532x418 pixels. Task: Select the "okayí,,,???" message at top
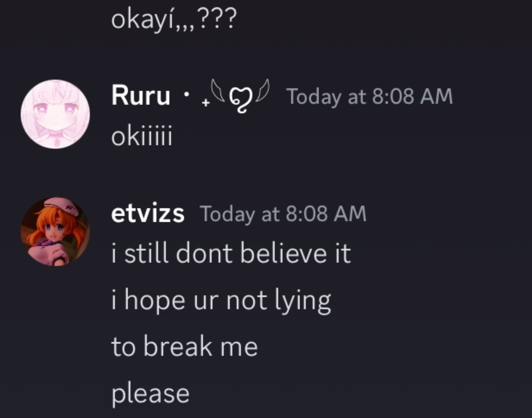click(174, 20)
